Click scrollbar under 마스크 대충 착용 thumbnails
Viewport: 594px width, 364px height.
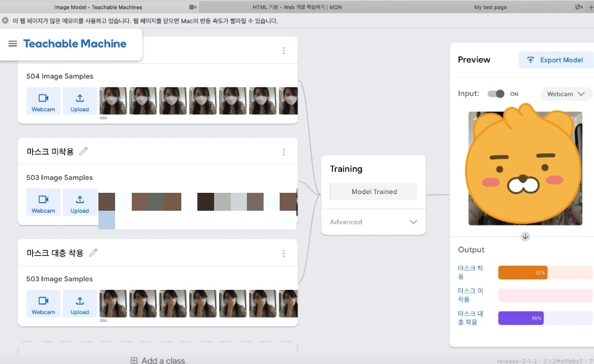103,321
